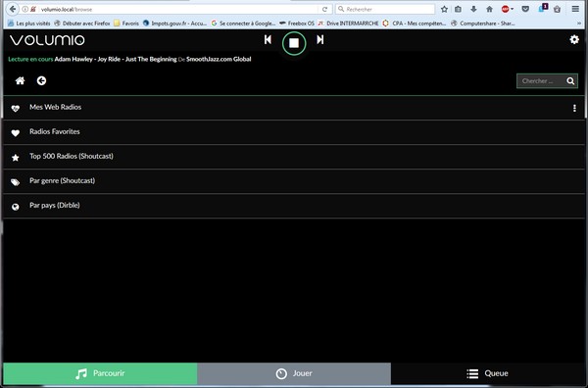Click the tags icon beside Par genre
Screen dimensions: 588x388
coord(16,182)
